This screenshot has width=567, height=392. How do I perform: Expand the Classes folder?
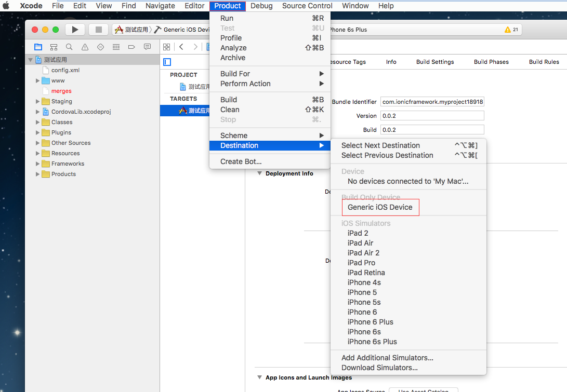pyautogui.click(x=37, y=122)
